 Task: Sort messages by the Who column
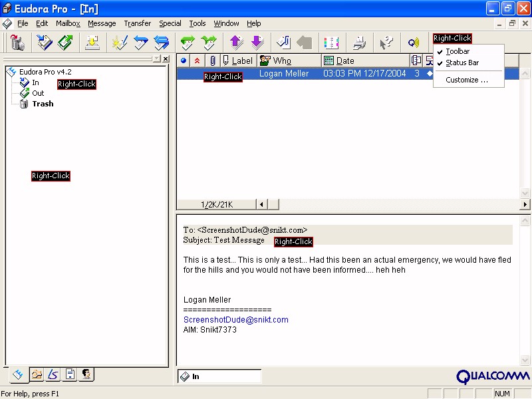[289, 61]
